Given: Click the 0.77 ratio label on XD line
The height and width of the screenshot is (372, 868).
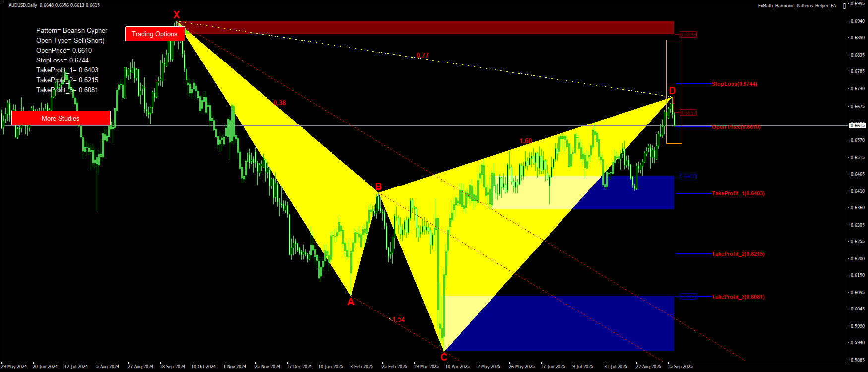Looking at the screenshot, I should pos(422,55).
